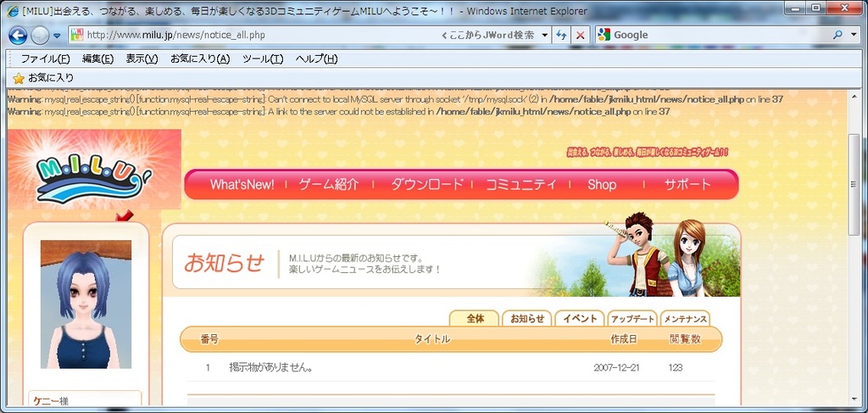The width and height of the screenshot is (868, 413).
Task: Select the イベント tab
Action: coord(579,319)
